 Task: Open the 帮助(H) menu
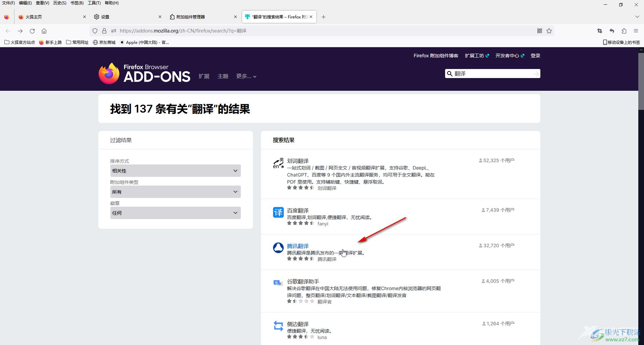[112, 3]
